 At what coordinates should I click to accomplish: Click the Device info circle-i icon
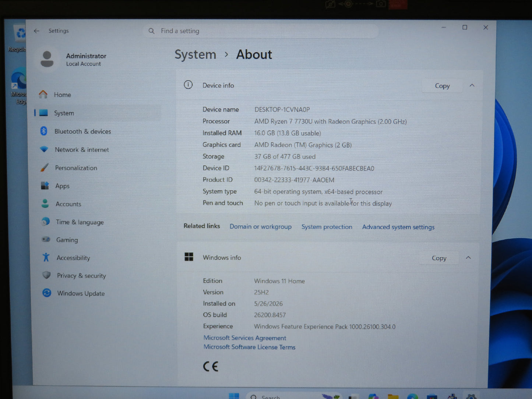point(188,85)
